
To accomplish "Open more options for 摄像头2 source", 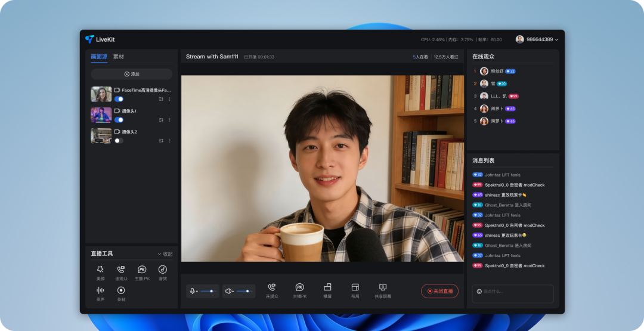I will tap(169, 140).
